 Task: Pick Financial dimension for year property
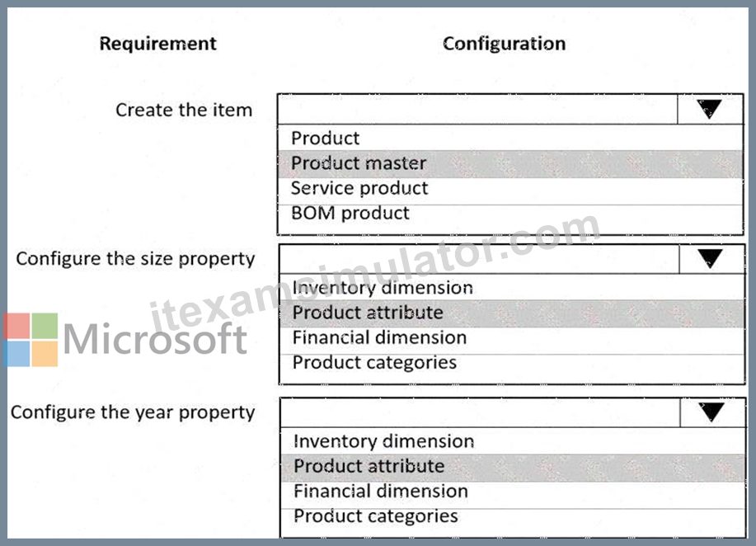(x=513, y=492)
